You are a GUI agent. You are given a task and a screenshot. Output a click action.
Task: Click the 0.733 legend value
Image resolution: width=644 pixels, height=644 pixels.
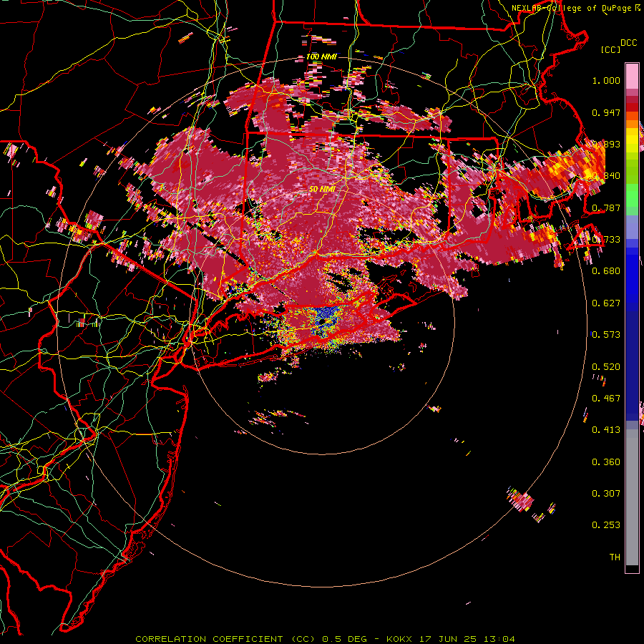coord(606,240)
